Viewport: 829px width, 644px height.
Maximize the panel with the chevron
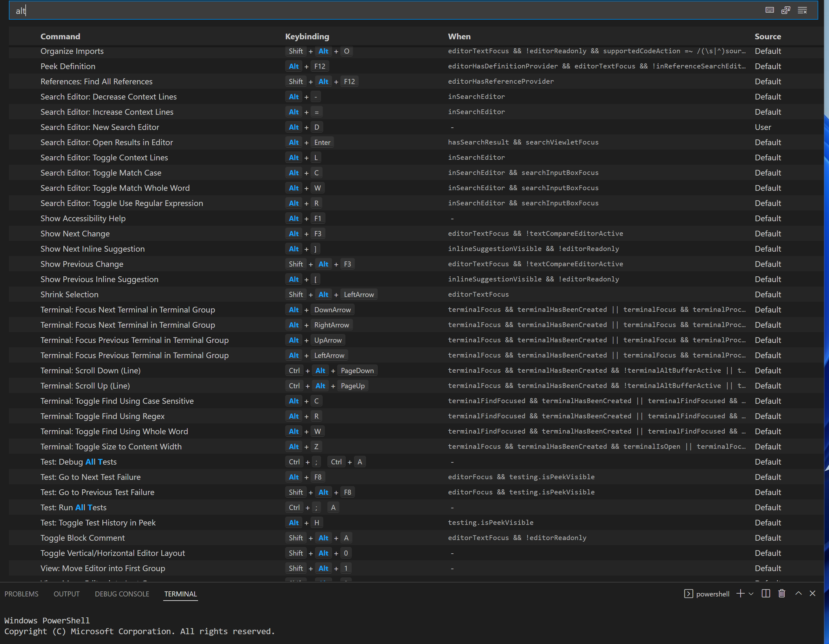pyautogui.click(x=798, y=594)
